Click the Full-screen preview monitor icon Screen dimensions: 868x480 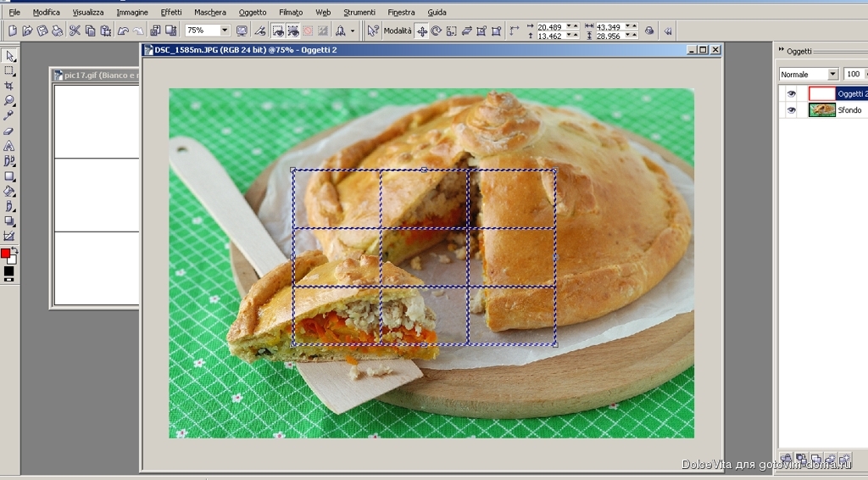click(242, 31)
